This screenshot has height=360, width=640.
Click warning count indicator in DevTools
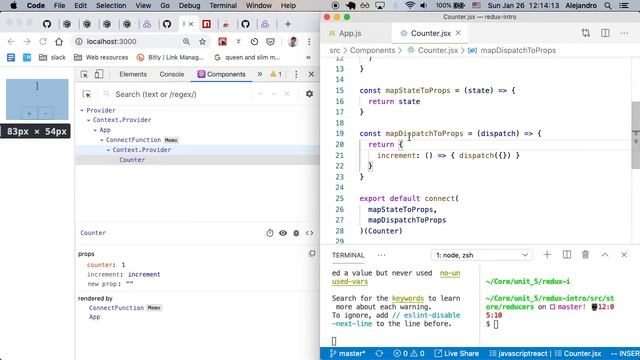276,74
